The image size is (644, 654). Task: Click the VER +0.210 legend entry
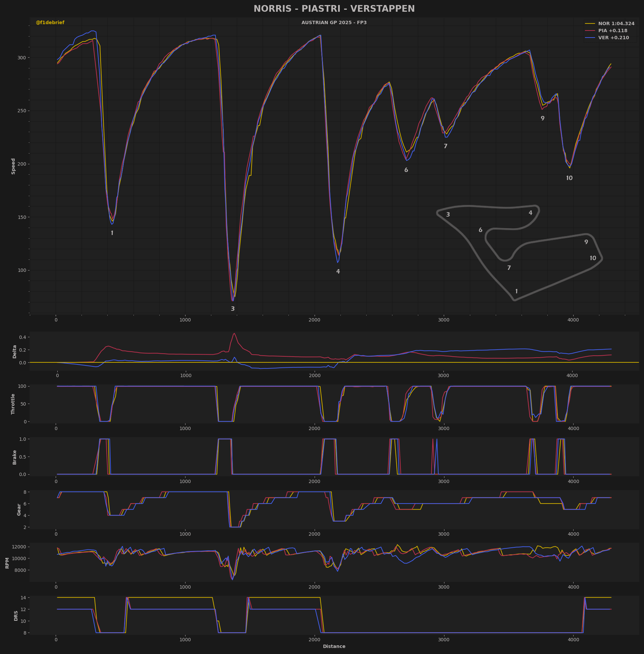[613, 38]
